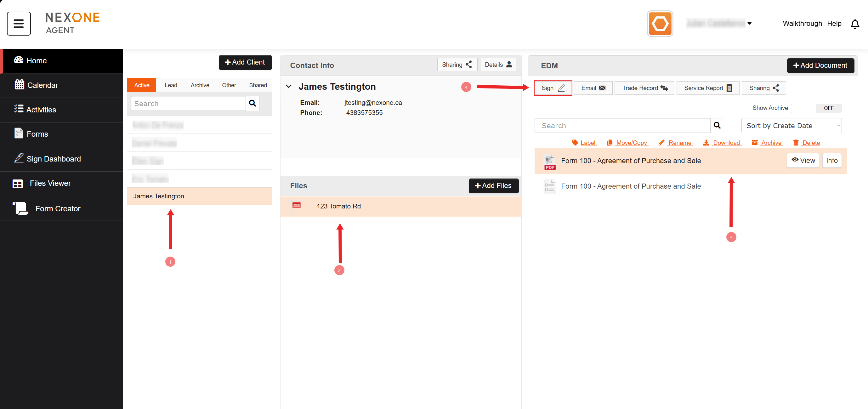Collapse the James Testington contact chevron
Image resolution: width=868 pixels, height=409 pixels.
point(288,87)
